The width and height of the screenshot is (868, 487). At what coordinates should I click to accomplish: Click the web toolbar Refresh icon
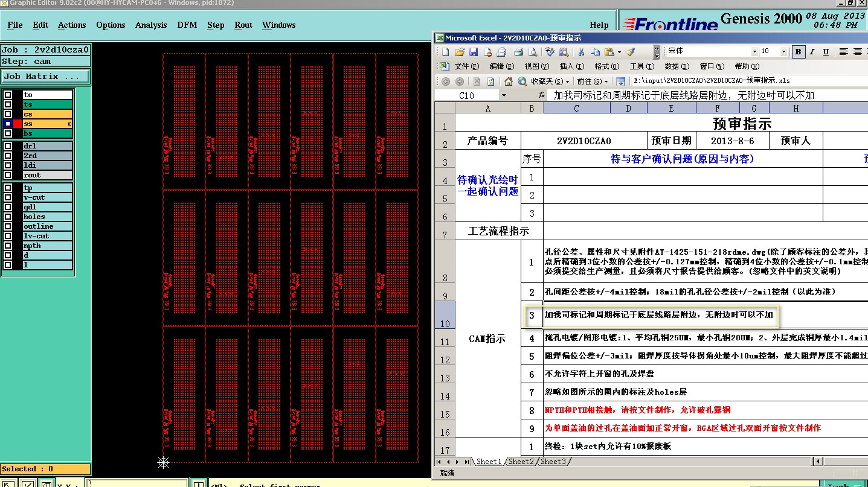point(491,81)
